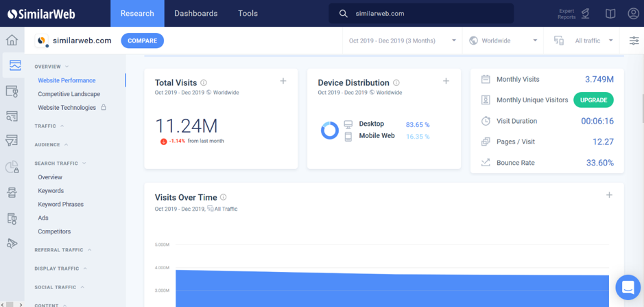Select Website Performance in sidebar
Image resolution: width=644 pixels, height=307 pixels.
pos(67,80)
